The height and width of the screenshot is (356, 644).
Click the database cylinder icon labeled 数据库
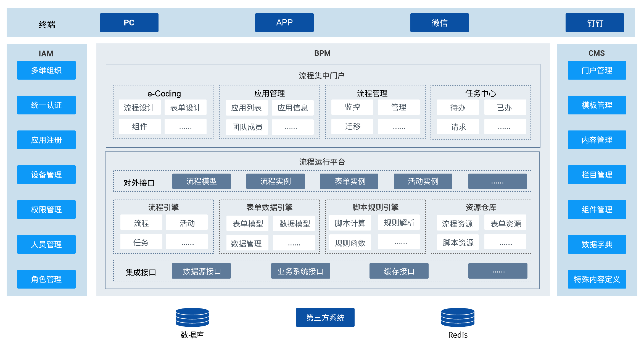click(x=192, y=317)
